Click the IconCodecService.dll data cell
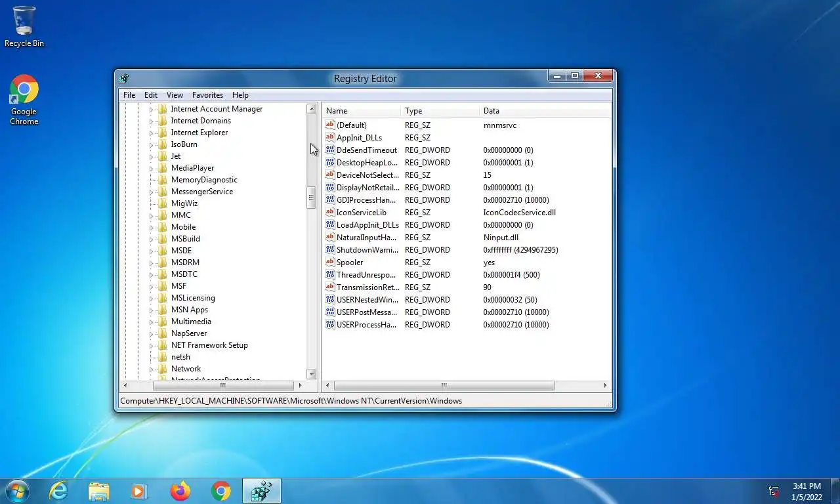840x504 pixels. point(519,213)
